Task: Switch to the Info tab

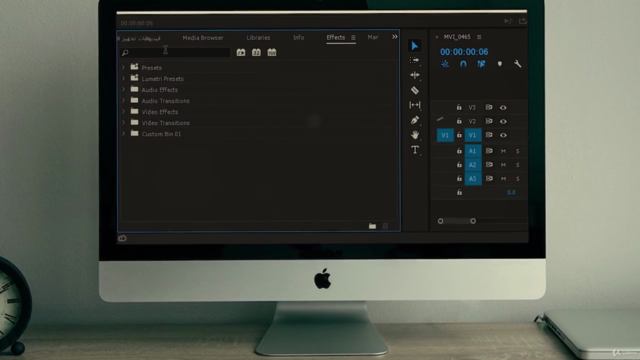Action: [298, 38]
